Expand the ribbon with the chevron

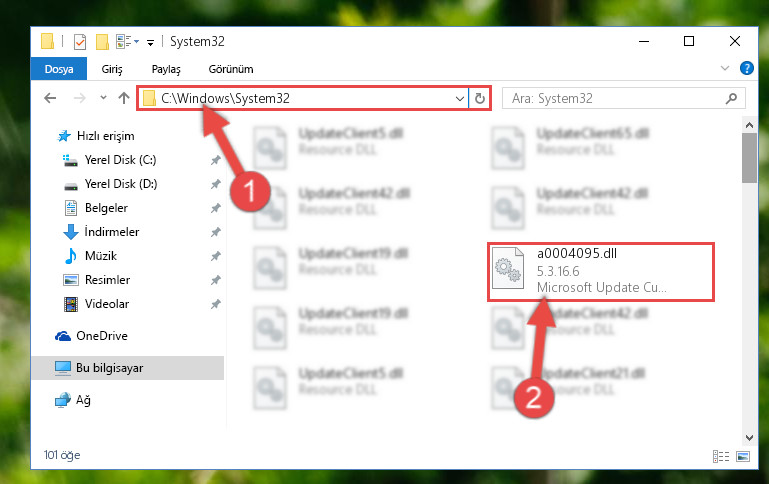click(725, 68)
